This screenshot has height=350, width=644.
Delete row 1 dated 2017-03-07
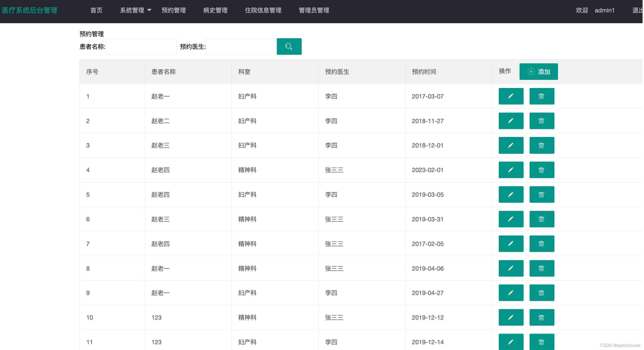[x=542, y=96]
